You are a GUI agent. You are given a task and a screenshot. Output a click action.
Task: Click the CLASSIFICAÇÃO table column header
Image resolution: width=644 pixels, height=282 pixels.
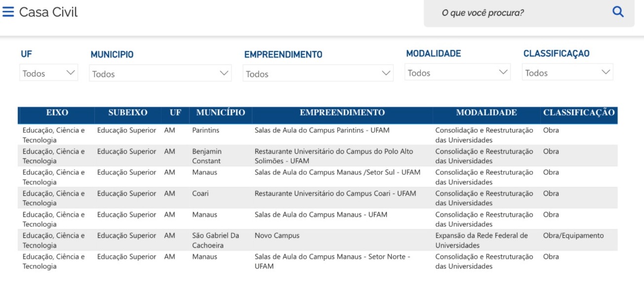coord(579,113)
